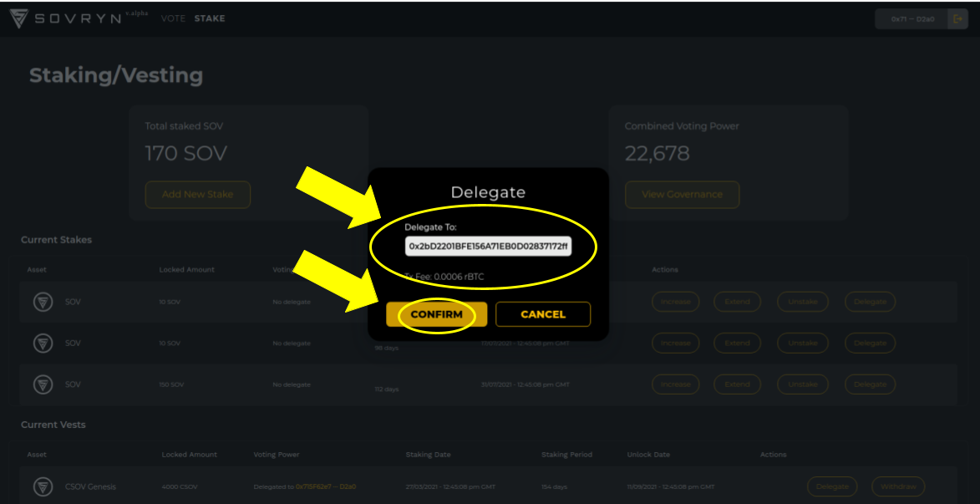Open View Governance from the voting power card
The width and height of the screenshot is (980, 504).
pyautogui.click(x=682, y=195)
